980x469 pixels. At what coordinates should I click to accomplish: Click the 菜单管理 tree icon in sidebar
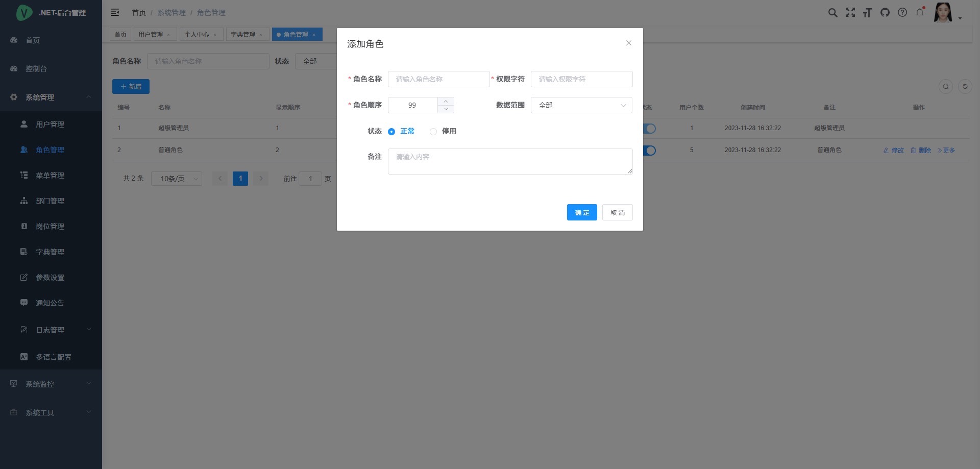tap(24, 175)
